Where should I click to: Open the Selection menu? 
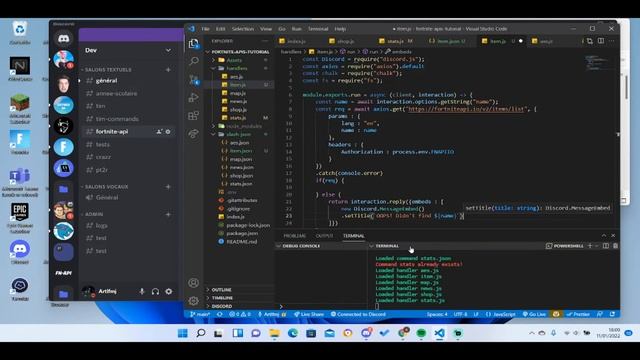pos(243,29)
